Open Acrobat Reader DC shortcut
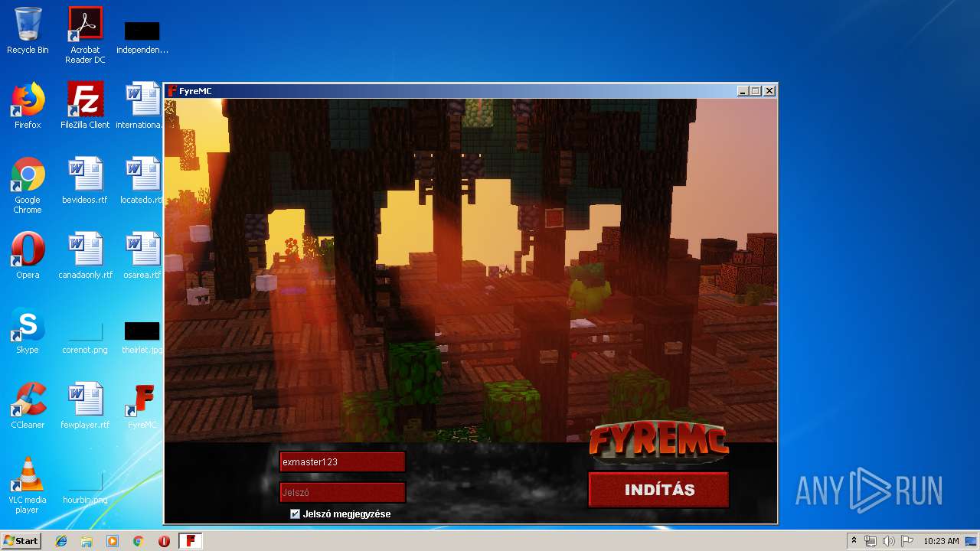 (85, 35)
